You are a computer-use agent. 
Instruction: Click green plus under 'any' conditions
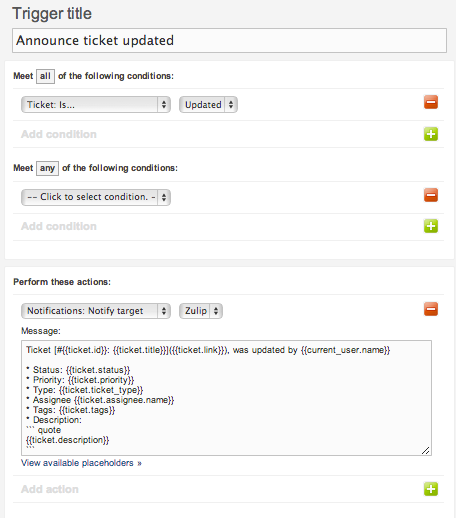tap(431, 226)
